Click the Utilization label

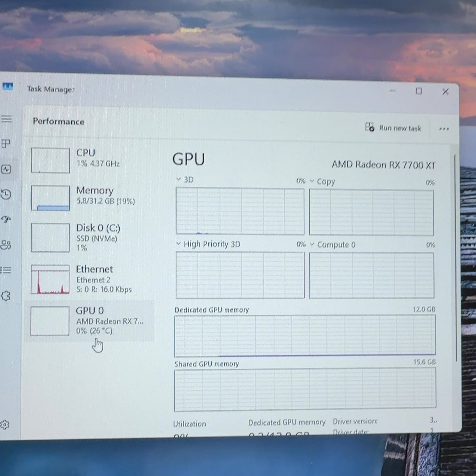tap(189, 424)
